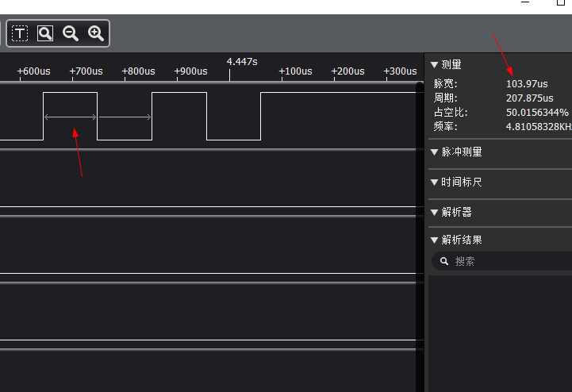Select the 频率 value 4.81058328KHz

coord(539,127)
